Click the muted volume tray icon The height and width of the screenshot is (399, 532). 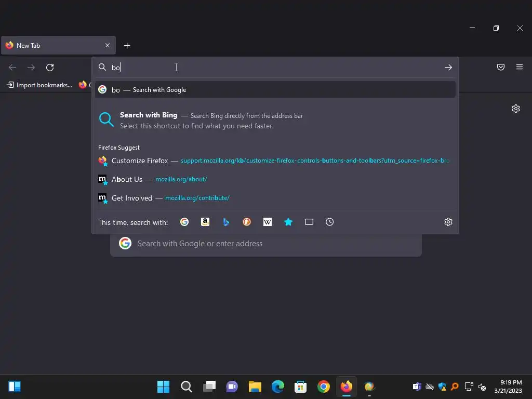tap(482, 387)
